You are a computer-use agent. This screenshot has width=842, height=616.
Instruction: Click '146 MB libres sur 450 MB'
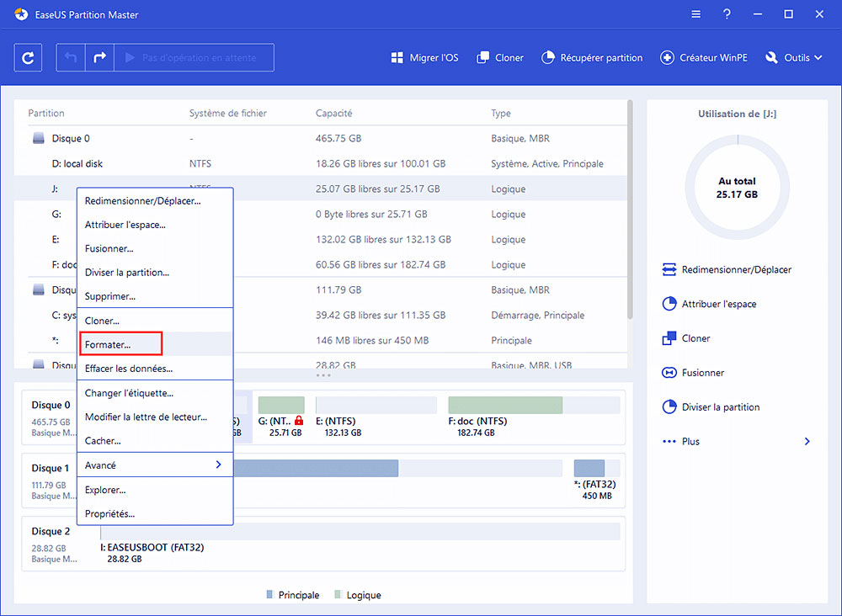coord(372,340)
